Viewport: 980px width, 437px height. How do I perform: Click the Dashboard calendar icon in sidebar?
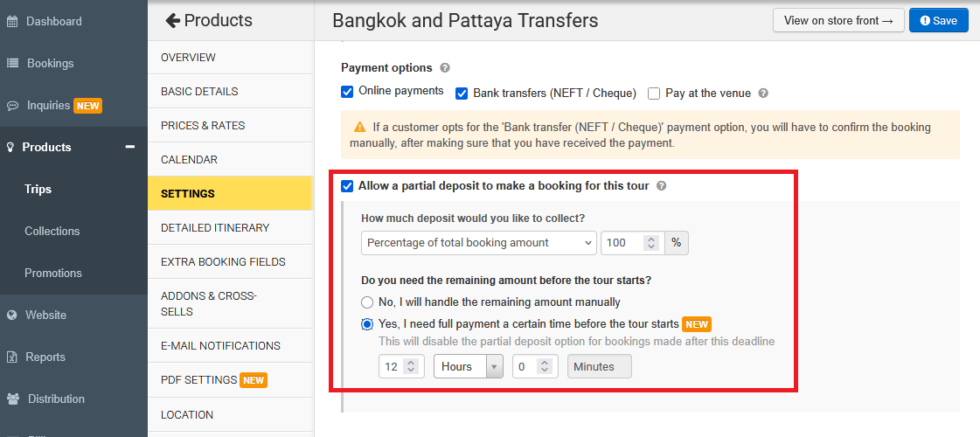[x=12, y=21]
